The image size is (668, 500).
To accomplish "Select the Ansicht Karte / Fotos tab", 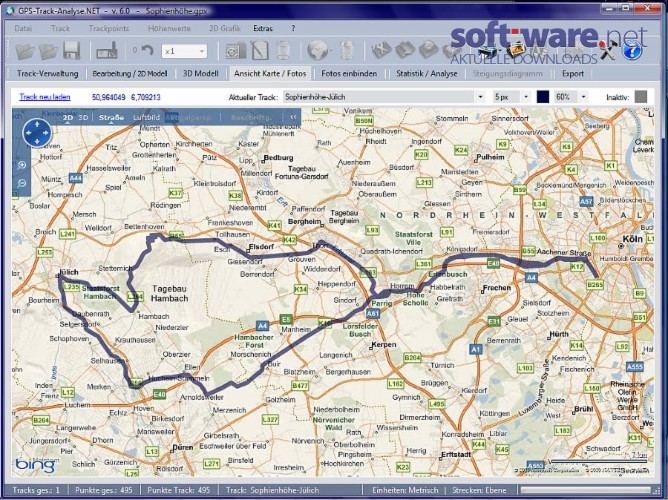I will tap(270, 74).
